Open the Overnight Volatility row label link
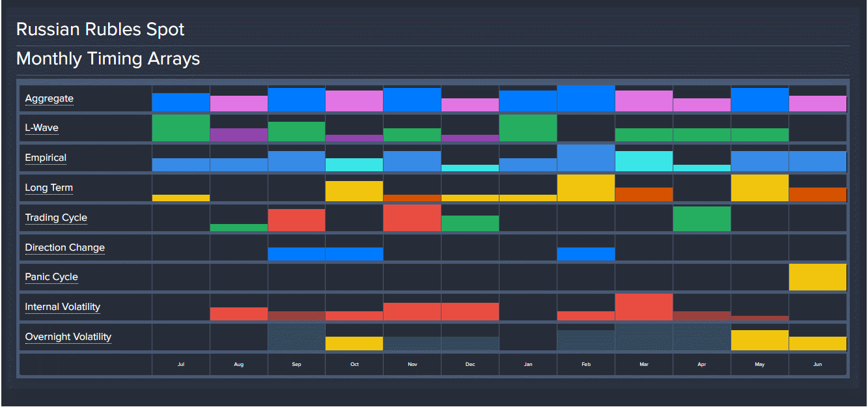 68,337
